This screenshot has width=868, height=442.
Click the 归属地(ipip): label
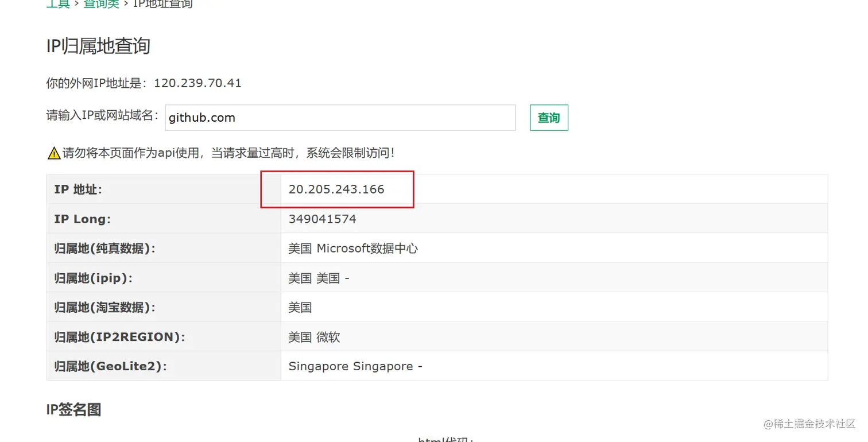click(94, 278)
